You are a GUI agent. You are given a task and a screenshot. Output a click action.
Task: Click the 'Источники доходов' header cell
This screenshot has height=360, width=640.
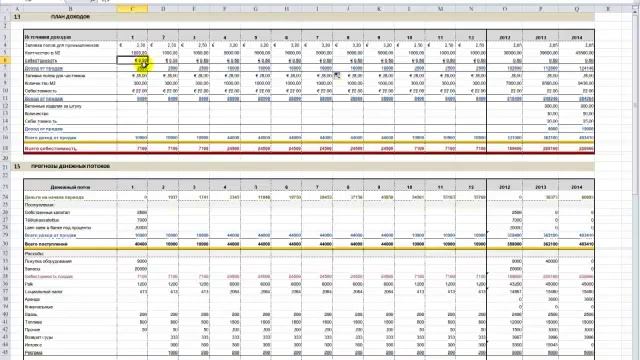(70, 37)
